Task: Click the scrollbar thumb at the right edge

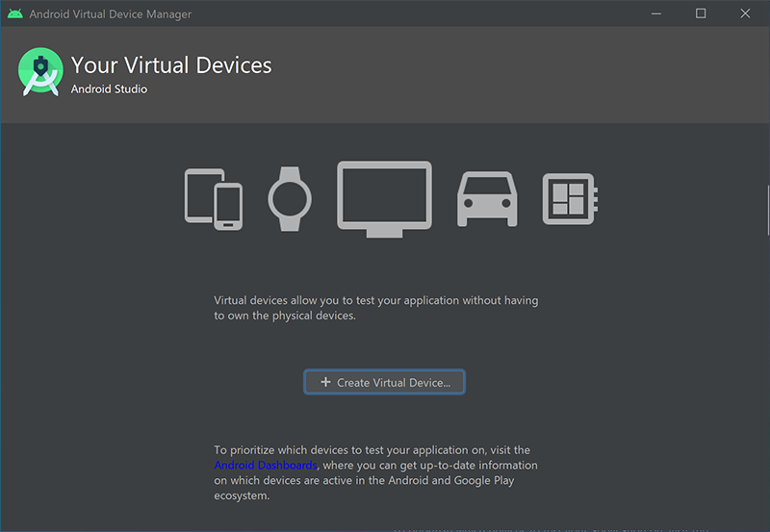Action: (x=768, y=211)
